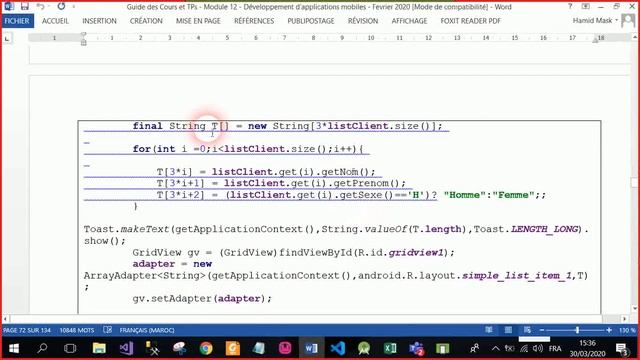Open the FICHIER tab
Screen dimensions: 640x360
pyautogui.click(x=17, y=21)
